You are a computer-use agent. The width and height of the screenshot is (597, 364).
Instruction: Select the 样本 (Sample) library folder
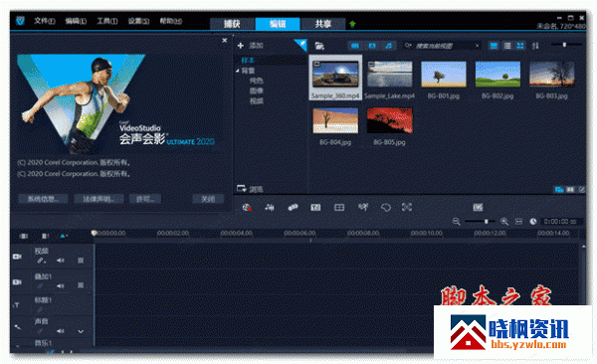pyautogui.click(x=248, y=61)
